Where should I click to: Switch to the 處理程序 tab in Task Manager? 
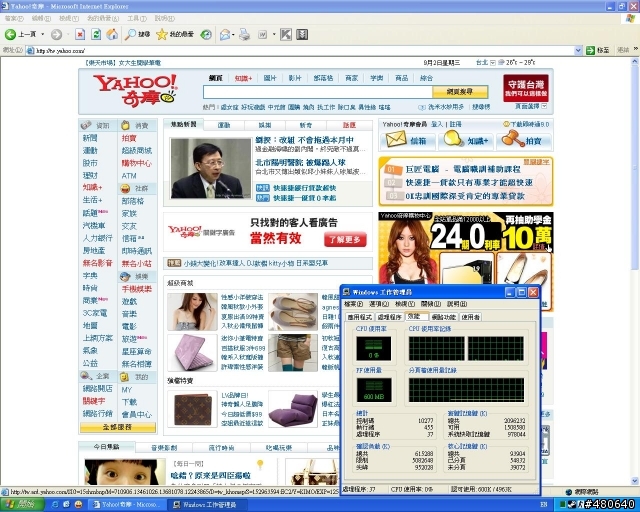[389, 317]
